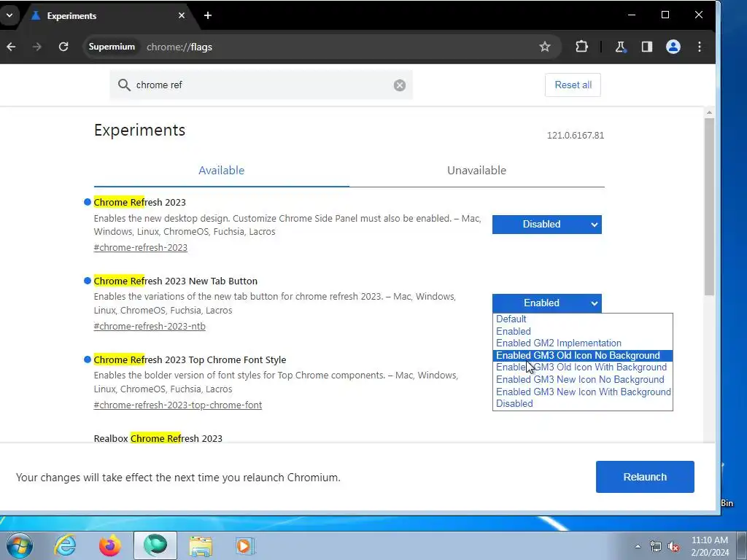Click 'Chrome Refresh 2023 New Tab Button' title

(175, 281)
